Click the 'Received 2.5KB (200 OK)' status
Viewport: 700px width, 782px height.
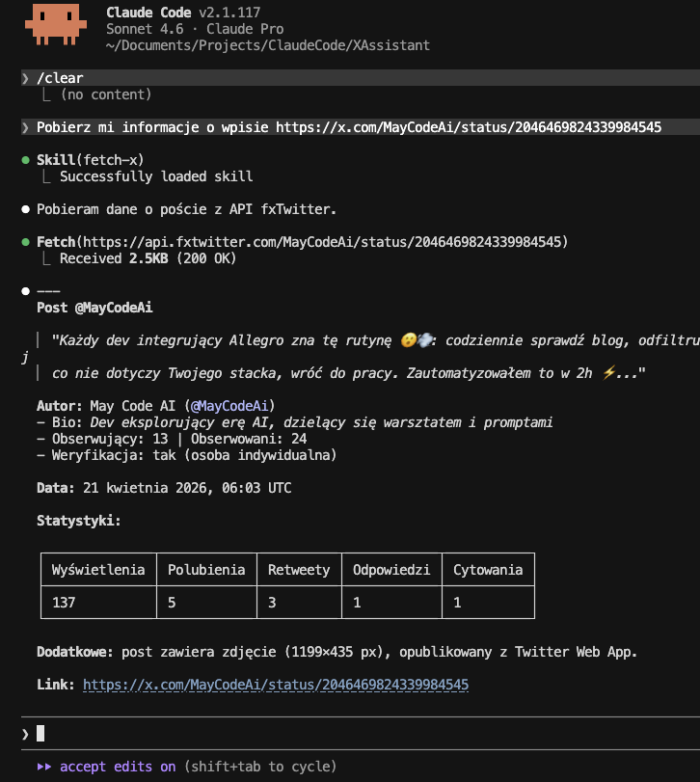coord(148,258)
